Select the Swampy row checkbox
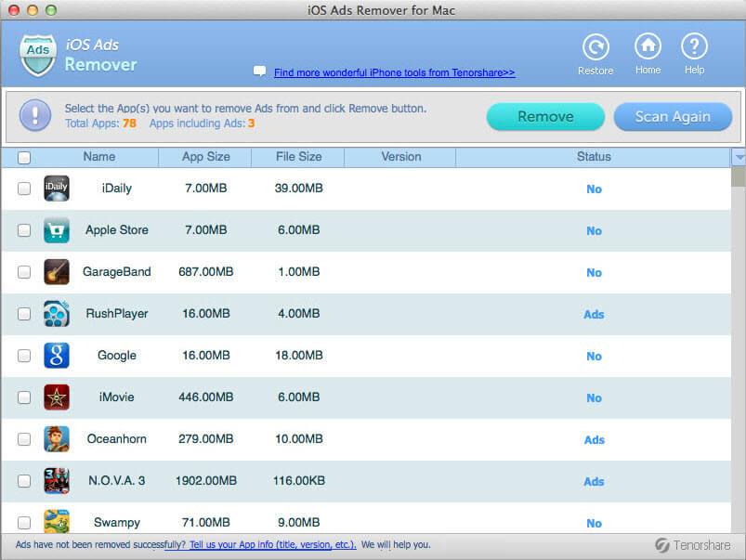Screen dimensions: 746x560 pos(24,523)
